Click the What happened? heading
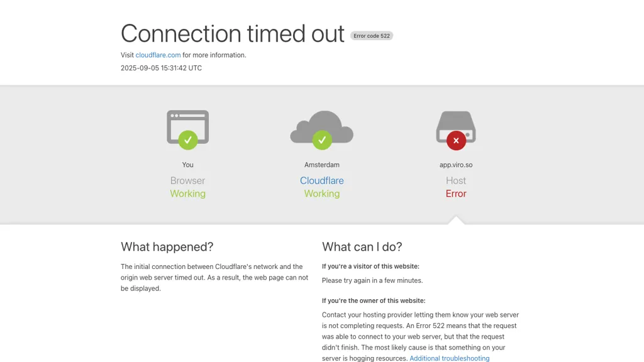Image resolution: width=644 pixels, height=362 pixels. tap(167, 246)
